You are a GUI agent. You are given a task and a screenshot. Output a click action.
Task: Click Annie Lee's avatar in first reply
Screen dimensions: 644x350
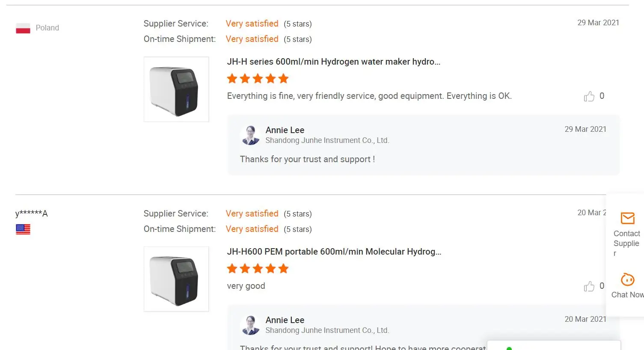[x=250, y=135]
